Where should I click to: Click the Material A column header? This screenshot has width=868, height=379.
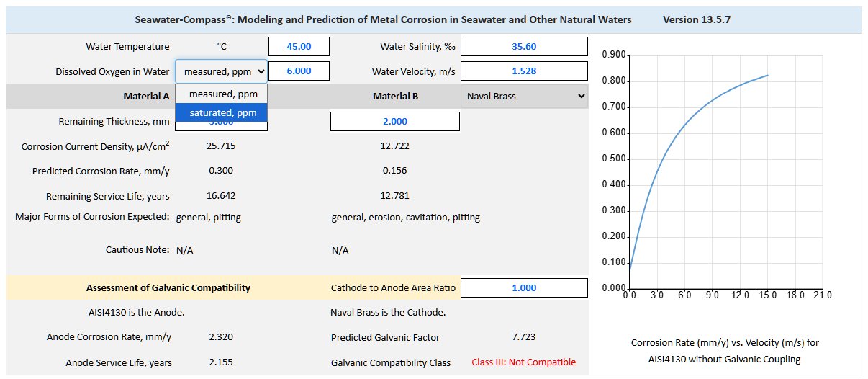[x=146, y=96]
